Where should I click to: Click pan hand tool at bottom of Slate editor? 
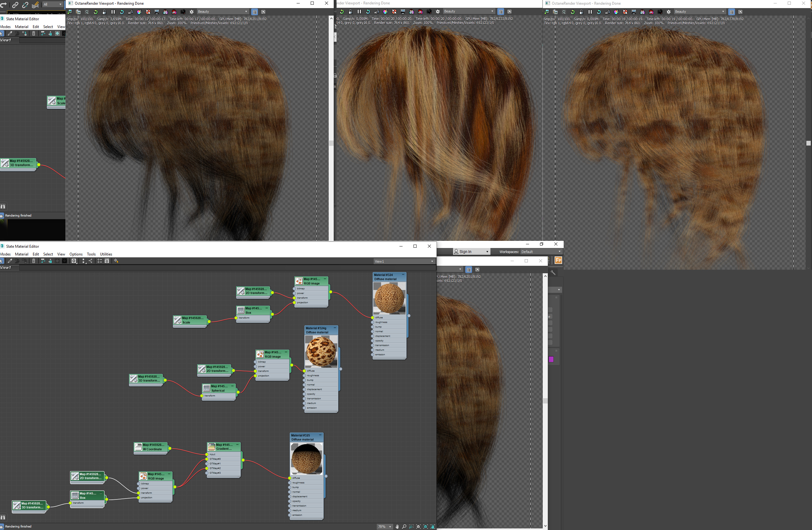click(397, 527)
